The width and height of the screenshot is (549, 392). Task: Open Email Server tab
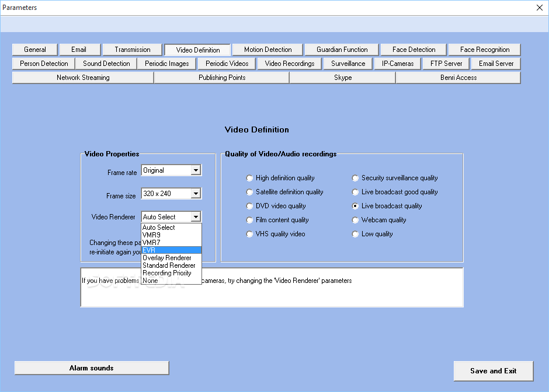[496, 64]
